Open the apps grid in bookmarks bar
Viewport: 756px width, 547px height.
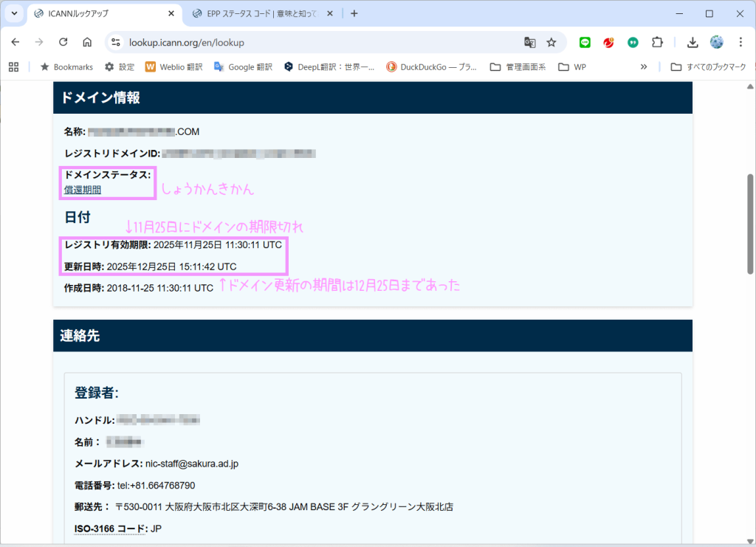point(13,66)
